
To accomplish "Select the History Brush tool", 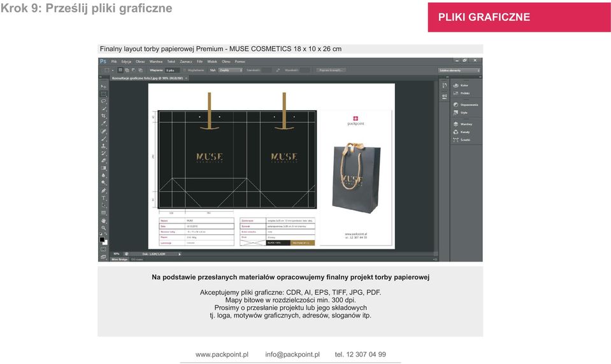I will 103,153.
